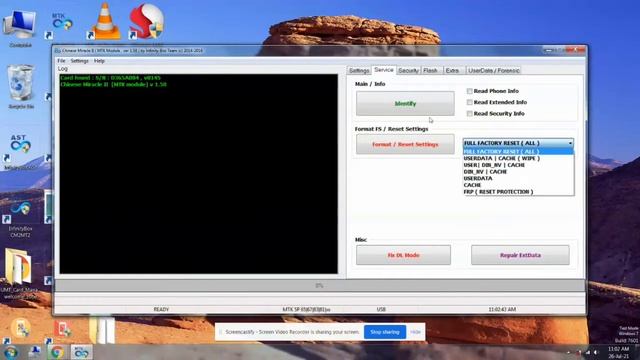Click the Repair ExtData button
This screenshot has width=640, height=360.
(520, 255)
